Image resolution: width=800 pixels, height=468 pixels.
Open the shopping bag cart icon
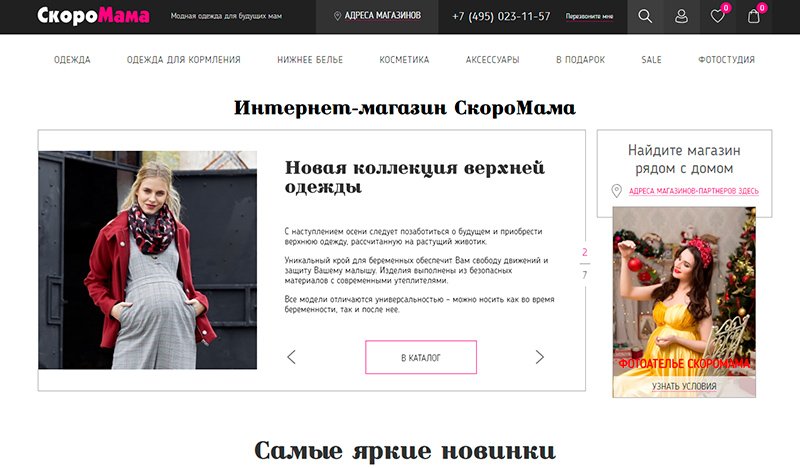coord(754,17)
